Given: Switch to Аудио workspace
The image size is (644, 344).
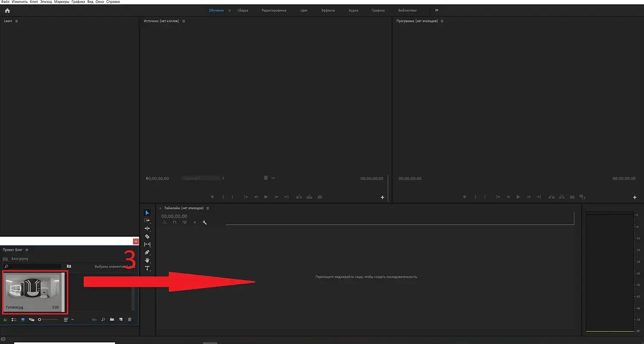Looking at the screenshot, I should tap(354, 10).
